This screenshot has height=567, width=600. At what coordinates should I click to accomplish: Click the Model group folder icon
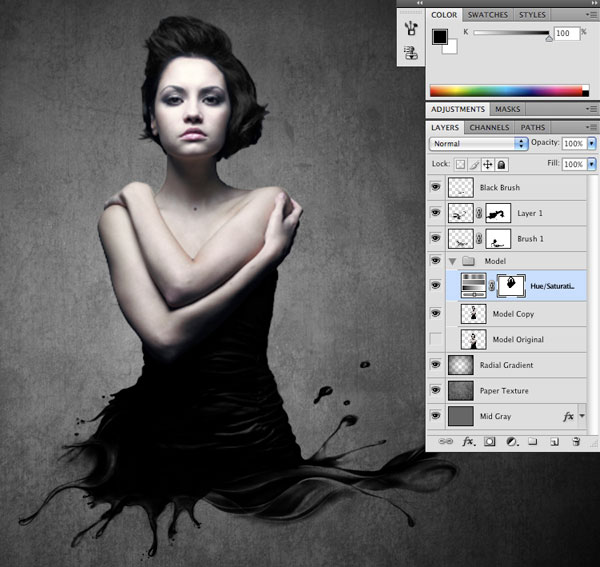pyautogui.click(x=468, y=261)
